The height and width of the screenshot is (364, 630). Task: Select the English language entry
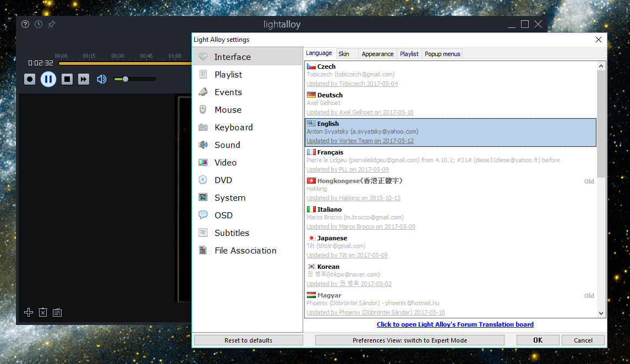(x=451, y=133)
